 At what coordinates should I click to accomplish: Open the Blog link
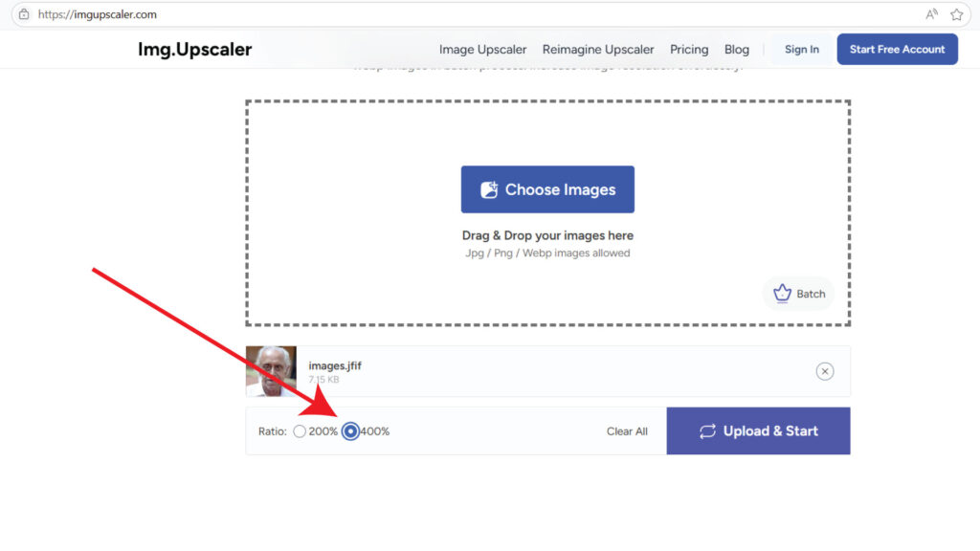tap(736, 50)
